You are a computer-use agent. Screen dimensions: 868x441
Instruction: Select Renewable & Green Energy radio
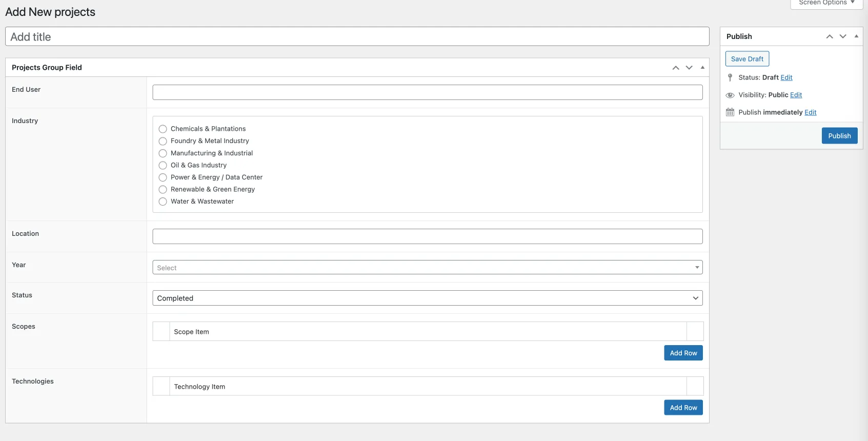(163, 189)
